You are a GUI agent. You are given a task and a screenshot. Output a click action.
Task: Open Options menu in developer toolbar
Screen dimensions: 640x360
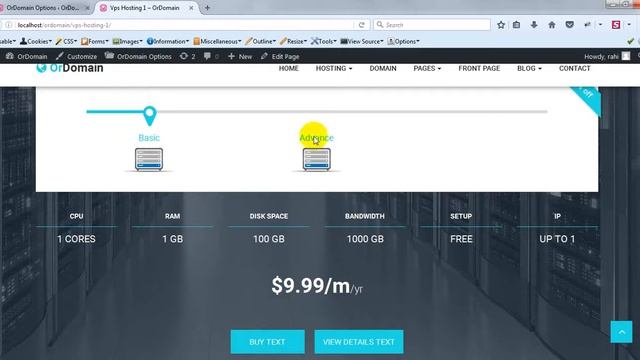[x=403, y=41]
